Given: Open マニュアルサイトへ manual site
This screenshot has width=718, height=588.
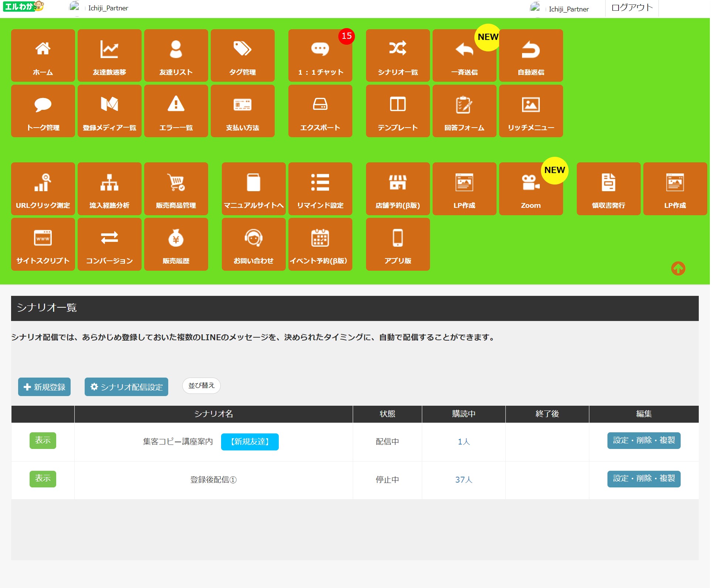Looking at the screenshot, I should (254, 189).
